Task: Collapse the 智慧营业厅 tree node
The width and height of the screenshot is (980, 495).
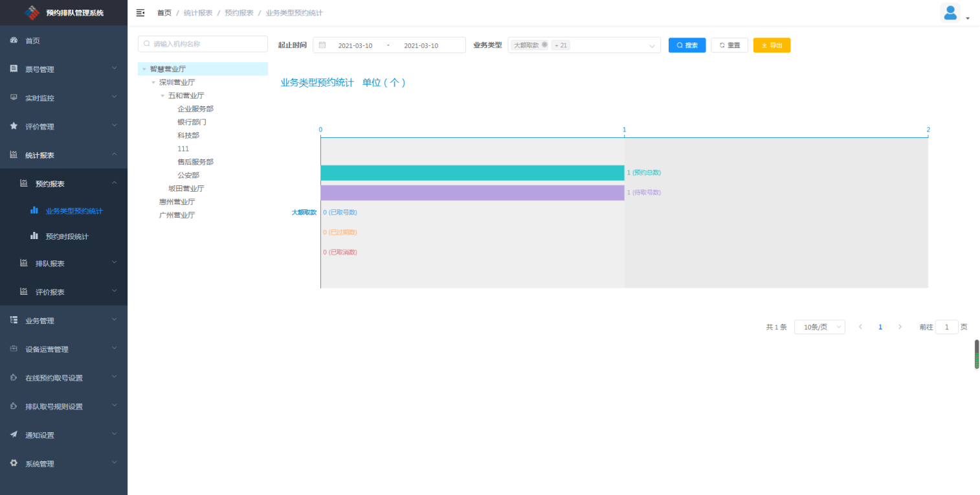Action: 144,69
